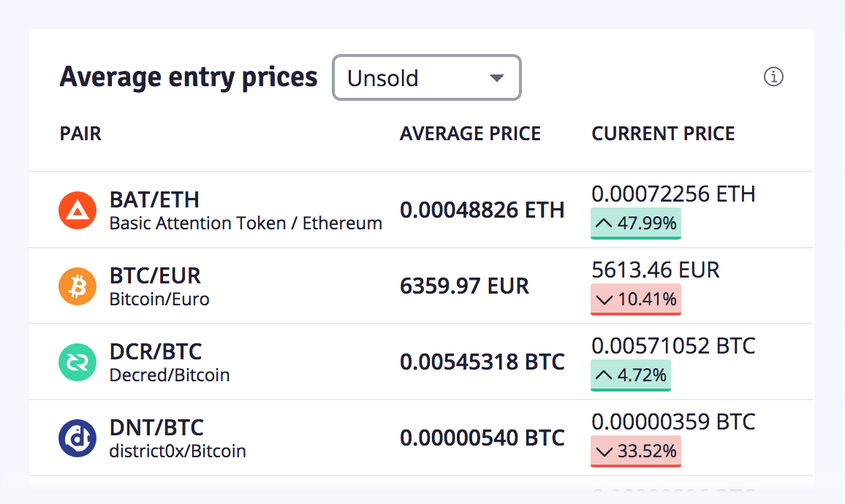Sort by PAIR column header
Viewport: 845px width, 504px height.
pyautogui.click(x=80, y=134)
